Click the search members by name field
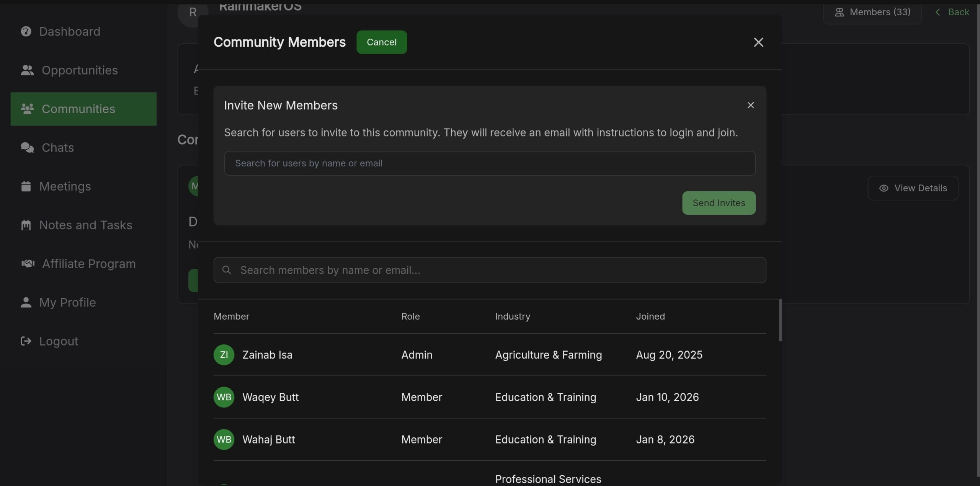The width and height of the screenshot is (980, 486). (x=498, y=270)
